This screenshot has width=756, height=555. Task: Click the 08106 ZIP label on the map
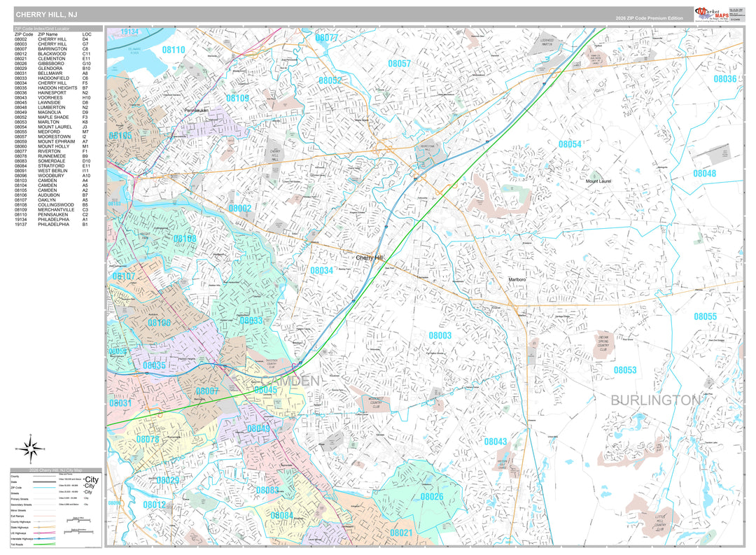159,323
